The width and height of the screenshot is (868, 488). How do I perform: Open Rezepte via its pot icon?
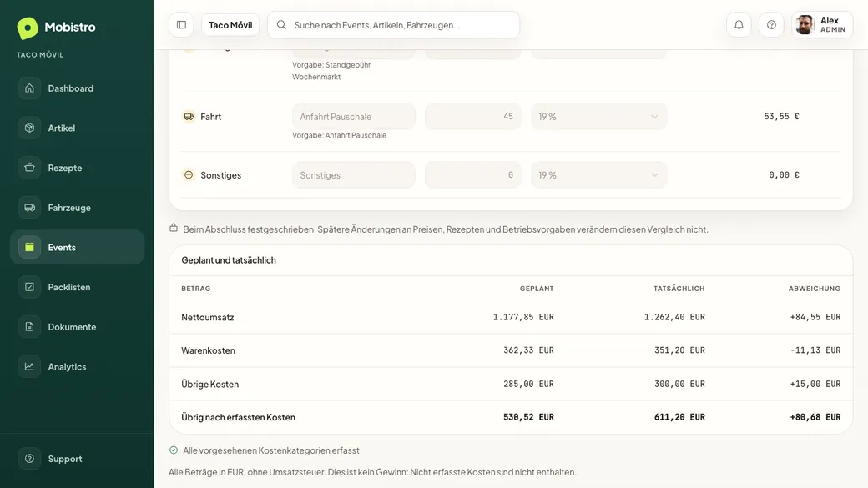pos(29,168)
